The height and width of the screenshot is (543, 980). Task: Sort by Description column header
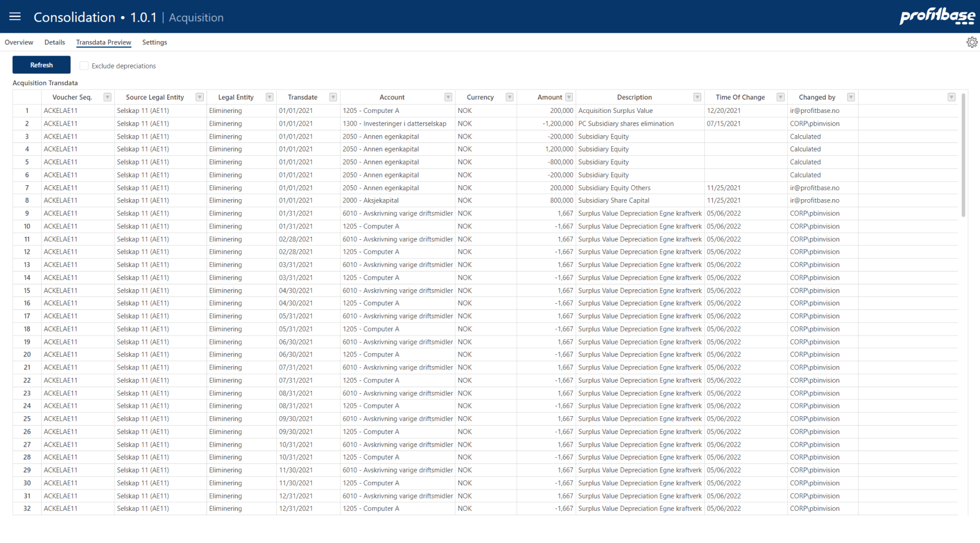click(634, 97)
